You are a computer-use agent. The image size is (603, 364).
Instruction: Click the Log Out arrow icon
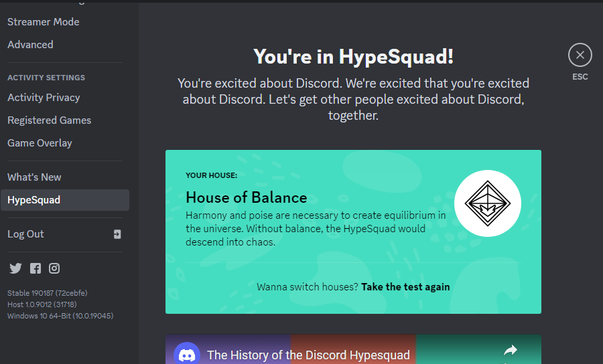tap(117, 234)
